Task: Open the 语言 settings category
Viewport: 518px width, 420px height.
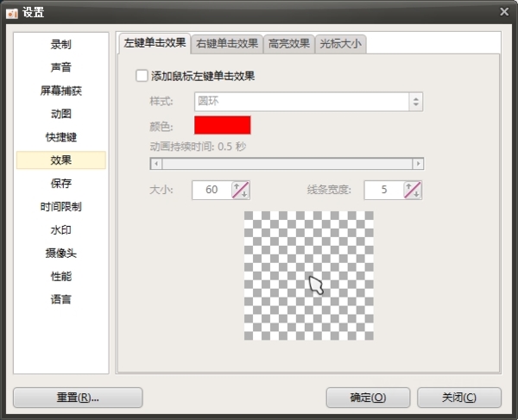Action: pos(61,299)
